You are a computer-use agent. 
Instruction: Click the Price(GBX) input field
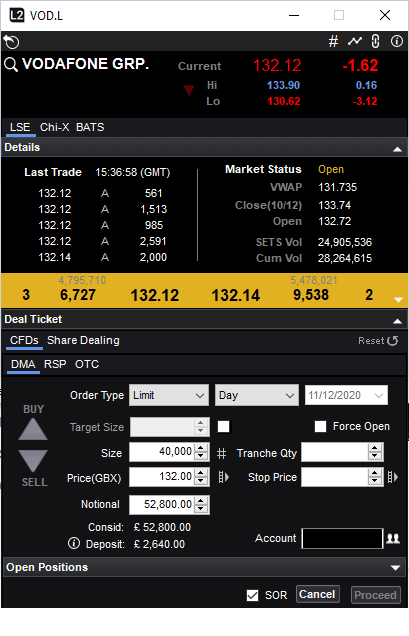[x=162, y=476]
